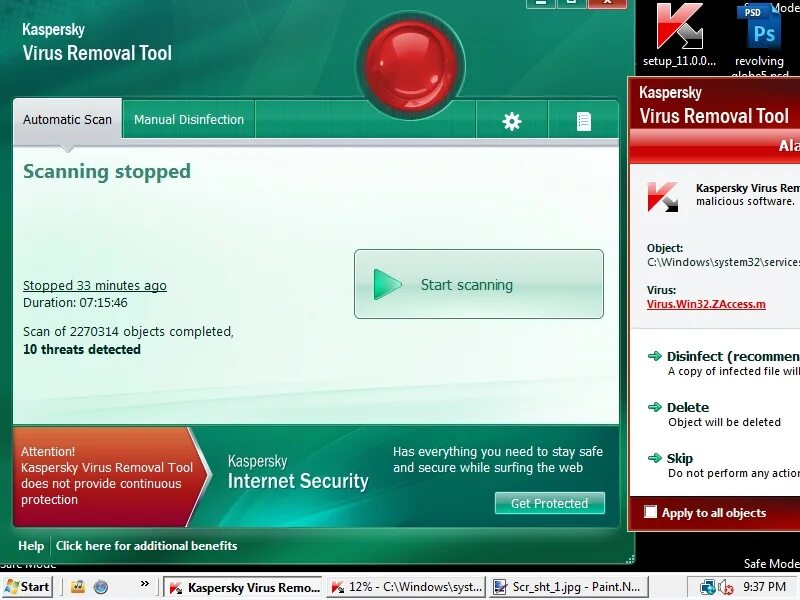Click the Windows Start button
Viewport: 800px width, 600px height.
click(x=28, y=587)
